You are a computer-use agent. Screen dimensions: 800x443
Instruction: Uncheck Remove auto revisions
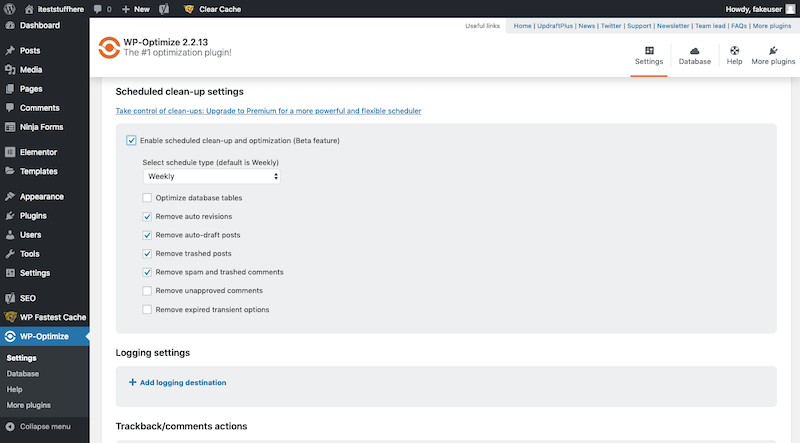click(x=147, y=216)
